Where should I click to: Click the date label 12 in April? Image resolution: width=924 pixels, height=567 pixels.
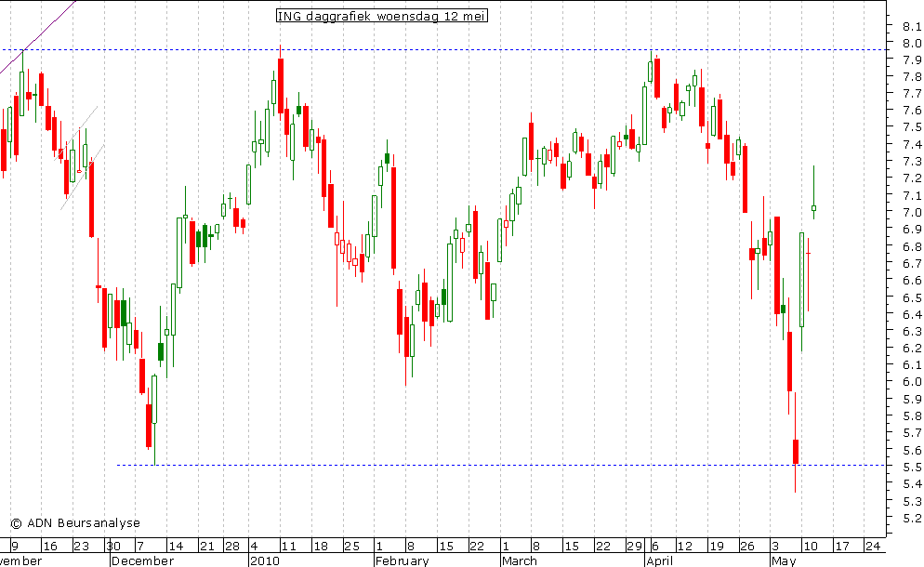pos(685,546)
